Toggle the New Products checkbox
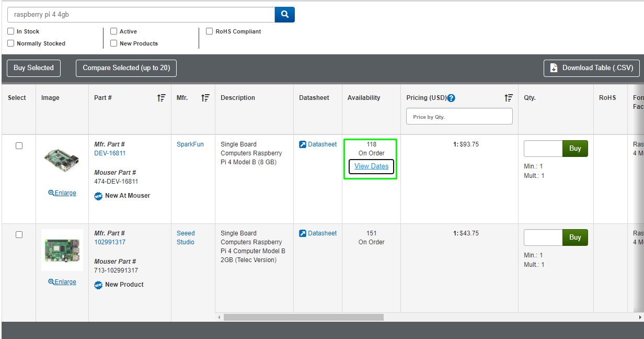This screenshot has width=644, height=339. pos(114,43)
